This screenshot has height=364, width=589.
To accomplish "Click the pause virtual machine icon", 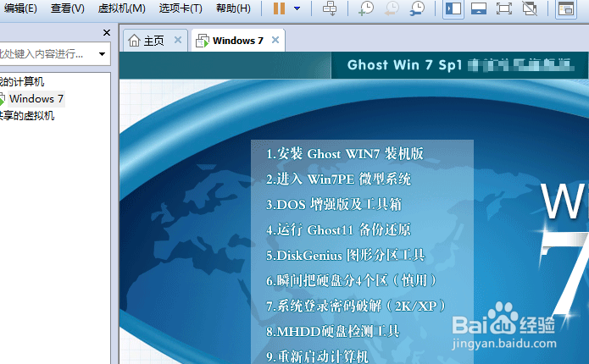I will tap(279, 8).
